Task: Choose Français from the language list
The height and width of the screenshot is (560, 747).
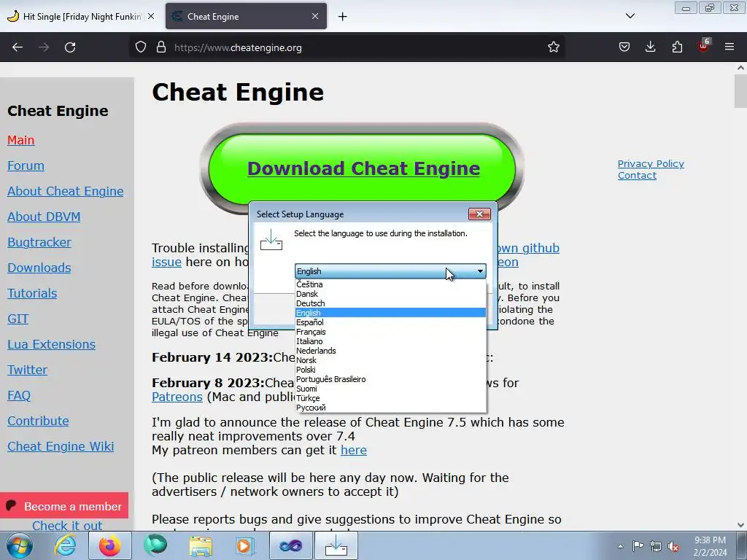Action: (x=391, y=332)
